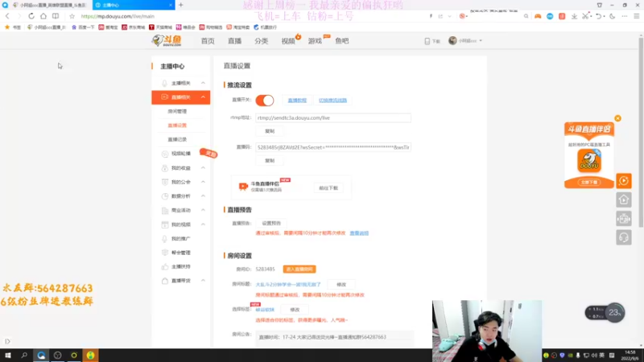This screenshot has width=644, height=362.
Task: Select 直播设置 in the sidebar
Action: 177,125
